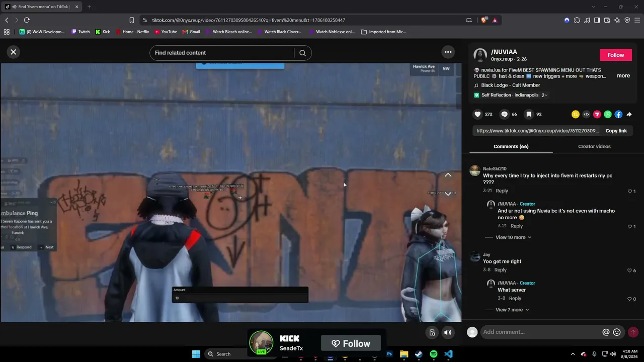This screenshot has height=362, width=644.
Task: Reply to Jay's comment
Action: point(500,270)
